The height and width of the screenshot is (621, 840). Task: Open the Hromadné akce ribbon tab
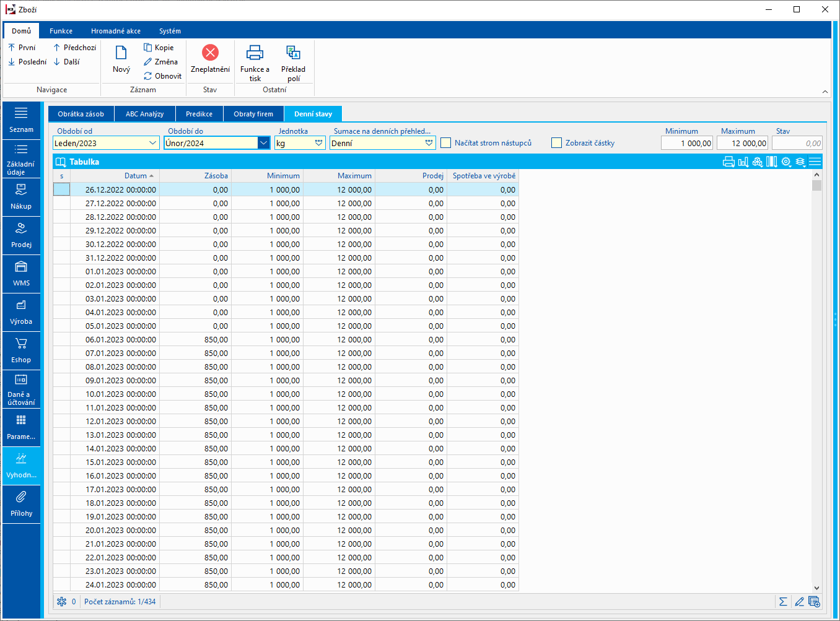coord(116,31)
